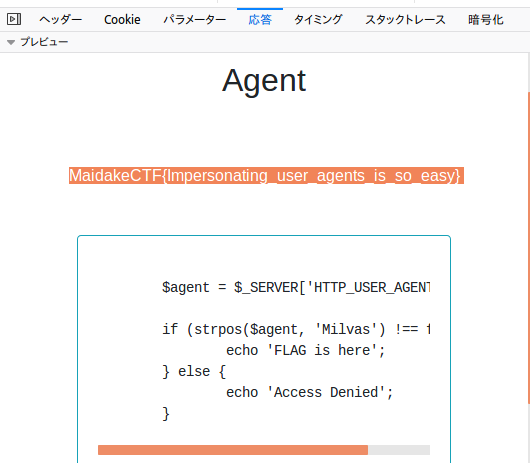Select the 応答 tab
The image size is (530, 463).
pyautogui.click(x=260, y=20)
